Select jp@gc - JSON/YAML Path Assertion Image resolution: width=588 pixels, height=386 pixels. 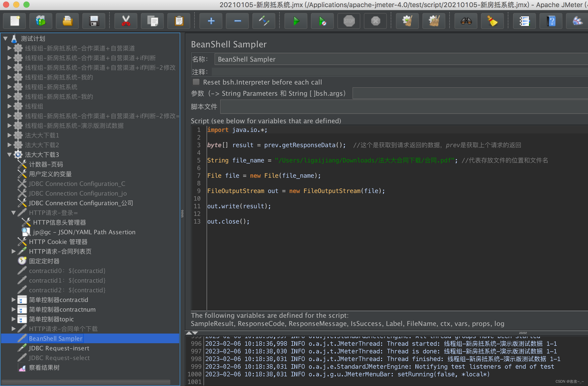click(x=84, y=232)
